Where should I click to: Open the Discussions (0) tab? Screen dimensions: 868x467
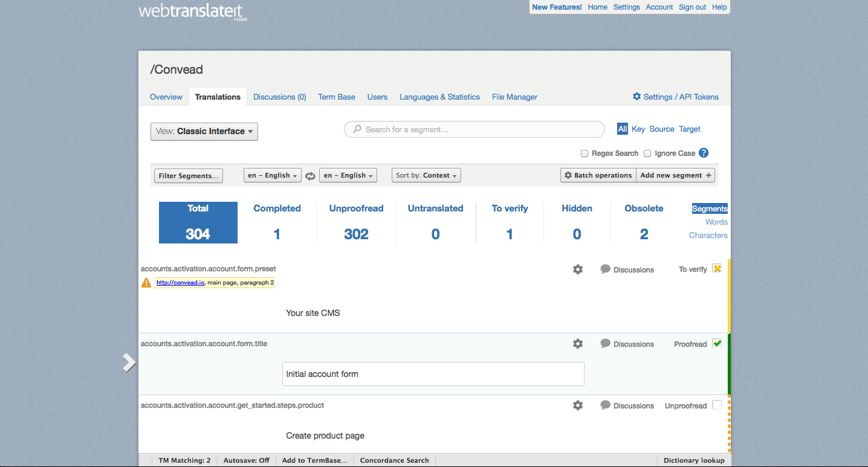pos(280,97)
